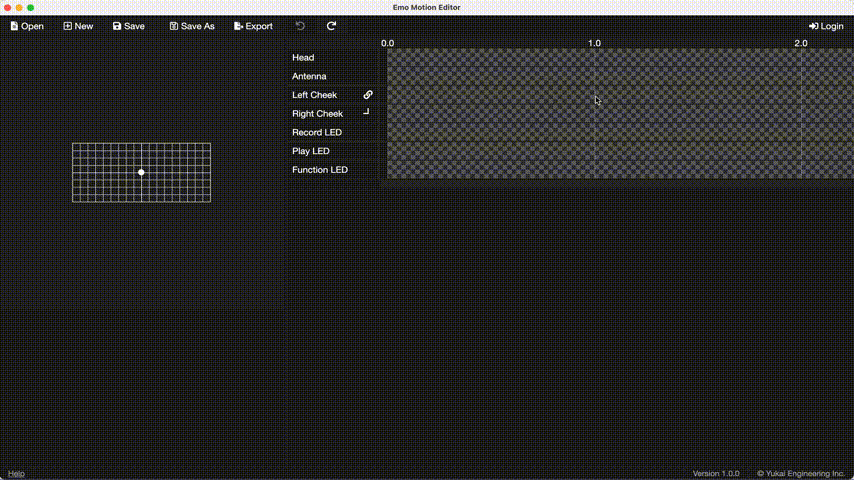Image resolution: width=854 pixels, height=480 pixels.
Task: Export the motion using Export
Action: (253, 26)
